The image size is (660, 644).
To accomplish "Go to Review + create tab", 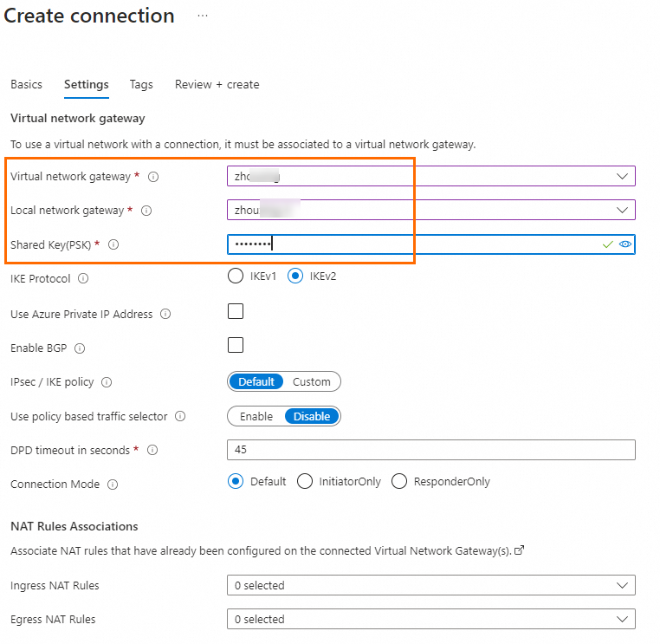I will coord(217,84).
